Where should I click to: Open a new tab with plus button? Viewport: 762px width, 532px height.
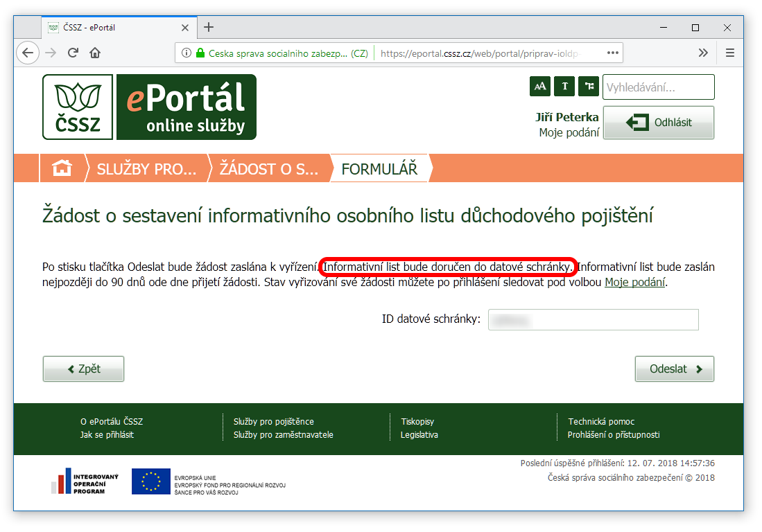pyautogui.click(x=209, y=27)
